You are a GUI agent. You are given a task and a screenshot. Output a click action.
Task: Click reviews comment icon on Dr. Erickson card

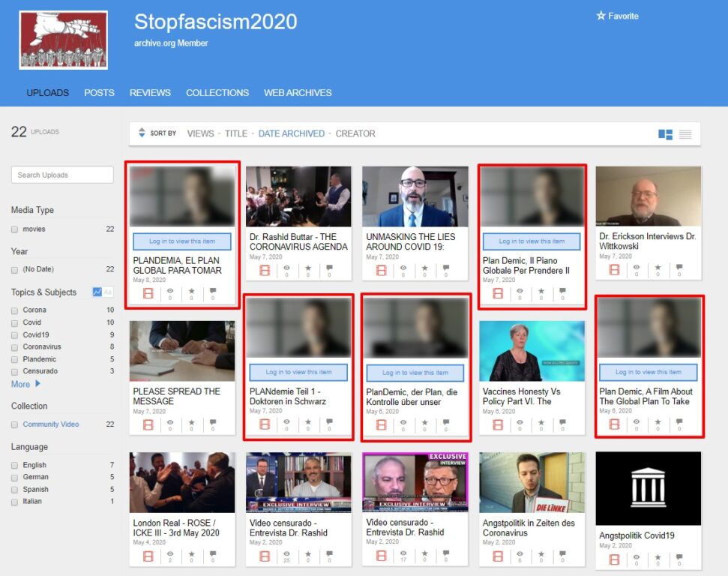(679, 267)
